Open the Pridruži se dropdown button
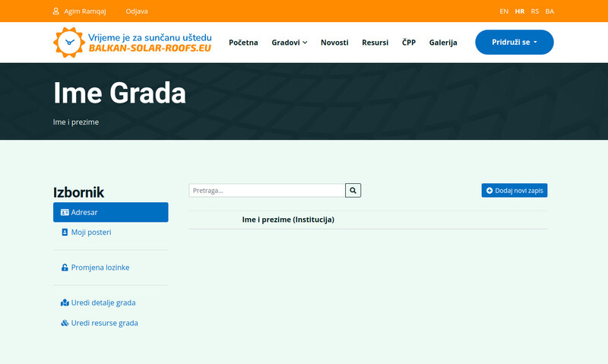The image size is (608, 364). pyautogui.click(x=514, y=43)
